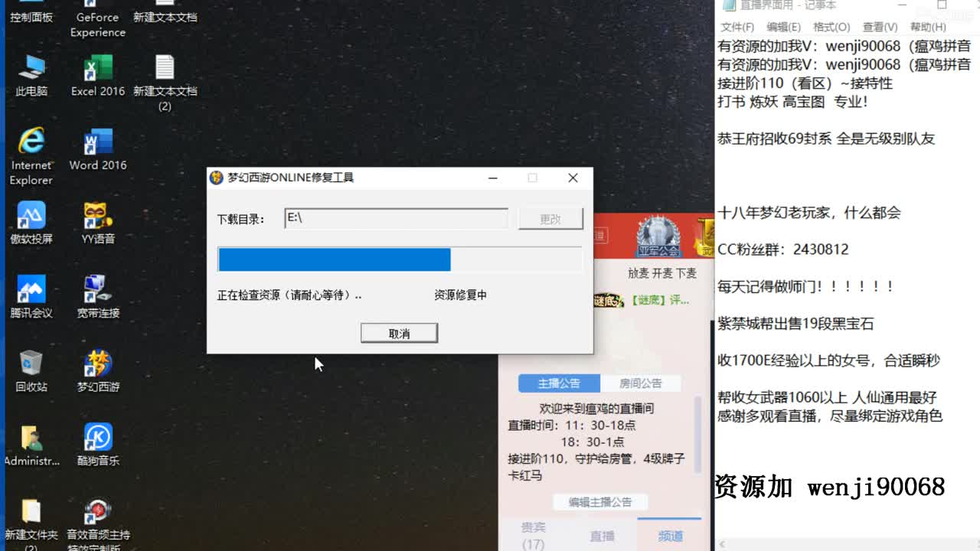This screenshot has height=551, width=980.
Task: Open the 此电脑 desktop icon
Action: (x=31, y=76)
